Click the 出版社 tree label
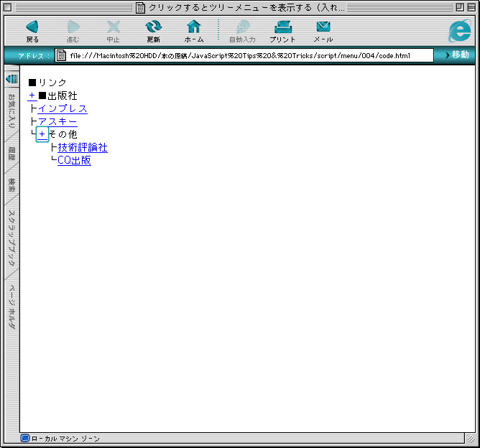 pos(63,96)
